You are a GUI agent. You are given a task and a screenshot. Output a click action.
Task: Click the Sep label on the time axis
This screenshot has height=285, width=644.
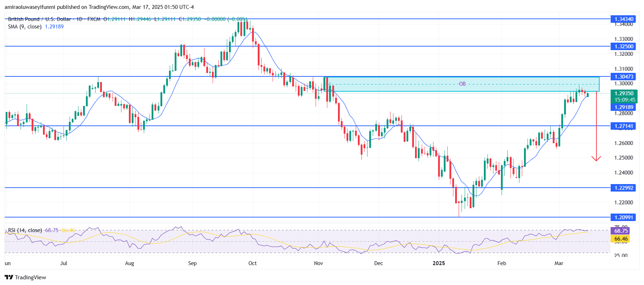pos(192,263)
